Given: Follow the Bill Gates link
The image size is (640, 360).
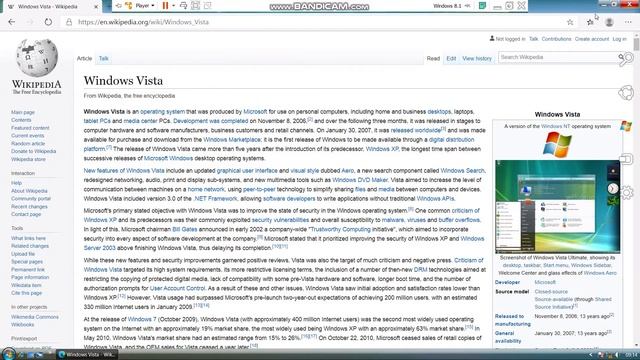Looking at the screenshot, I should click(184, 229).
